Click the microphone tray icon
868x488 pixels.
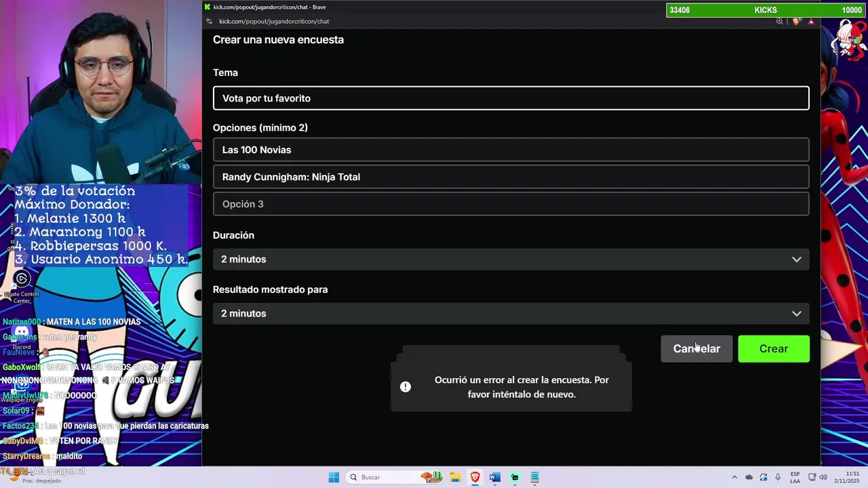click(x=778, y=477)
